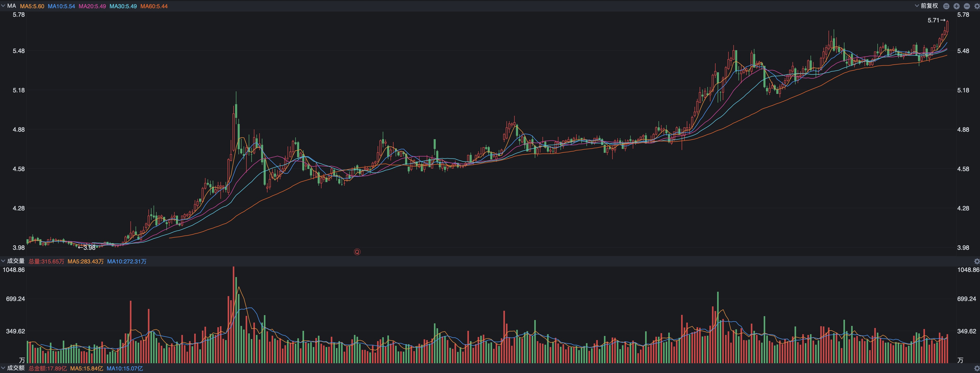Click 4.88 on the left price axis
The width and height of the screenshot is (980, 373).
19,129
